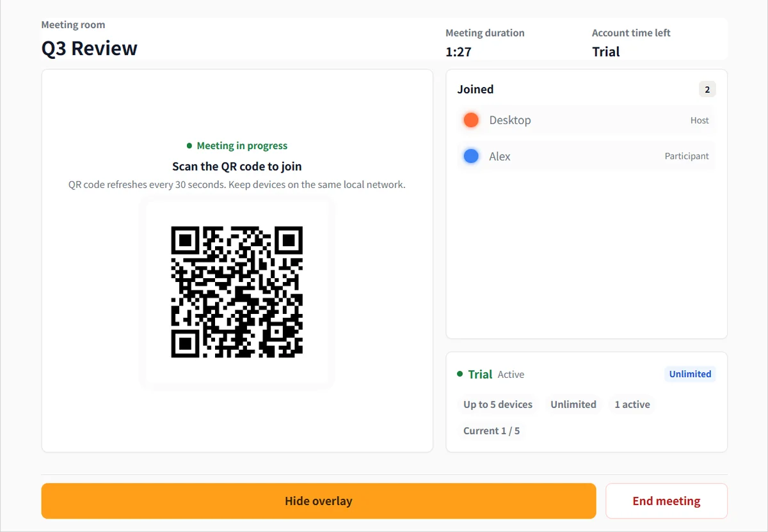This screenshot has height=532, width=768.
Task: Open the Desktop host row
Action: (586, 120)
